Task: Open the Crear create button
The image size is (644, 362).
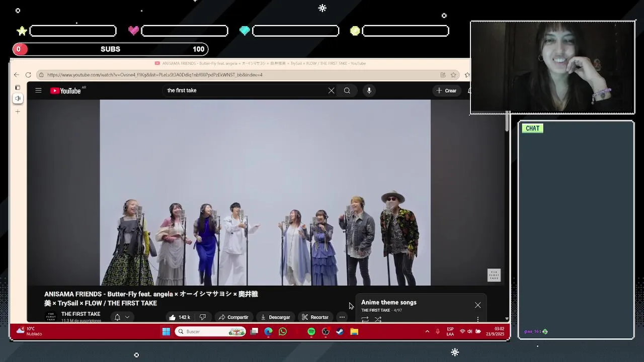Action: pyautogui.click(x=446, y=90)
